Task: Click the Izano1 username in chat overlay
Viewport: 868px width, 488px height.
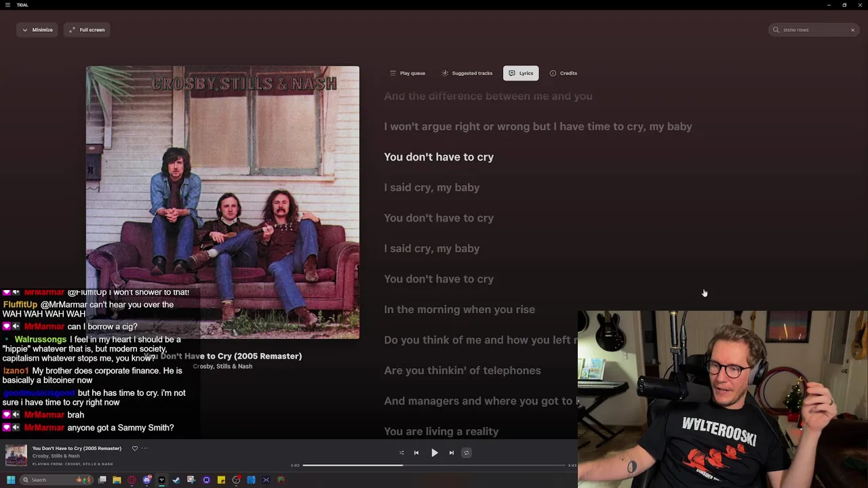Action: (16, 371)
